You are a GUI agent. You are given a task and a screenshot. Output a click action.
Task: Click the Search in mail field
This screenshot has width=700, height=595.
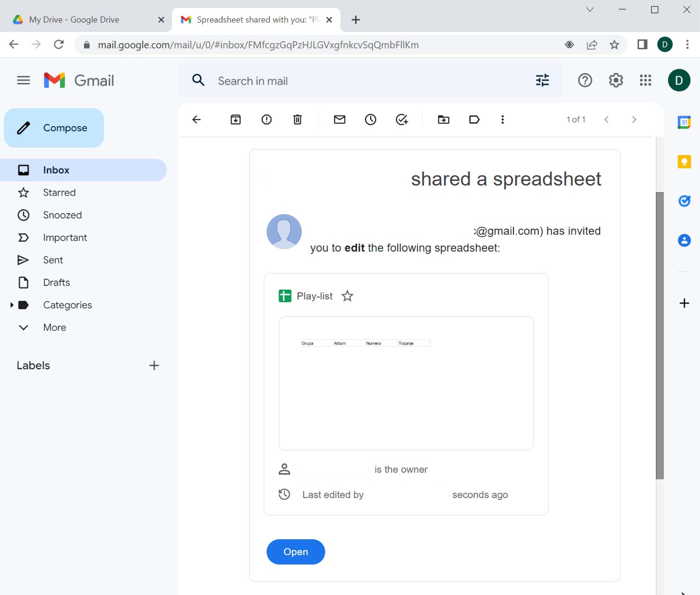pos(371,81)
